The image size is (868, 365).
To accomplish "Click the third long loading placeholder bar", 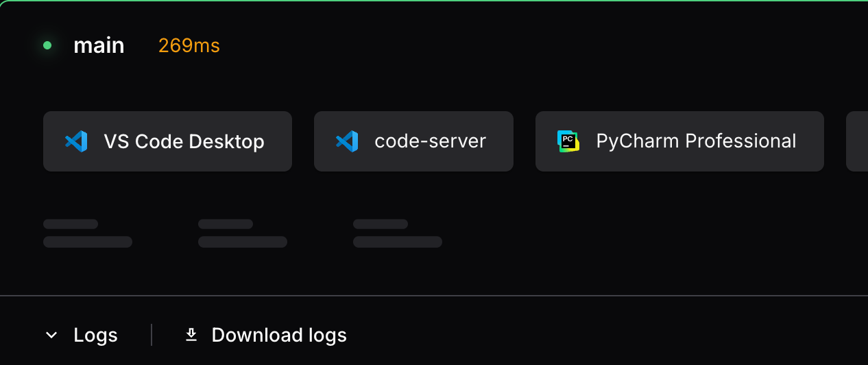I will (398, 242).
